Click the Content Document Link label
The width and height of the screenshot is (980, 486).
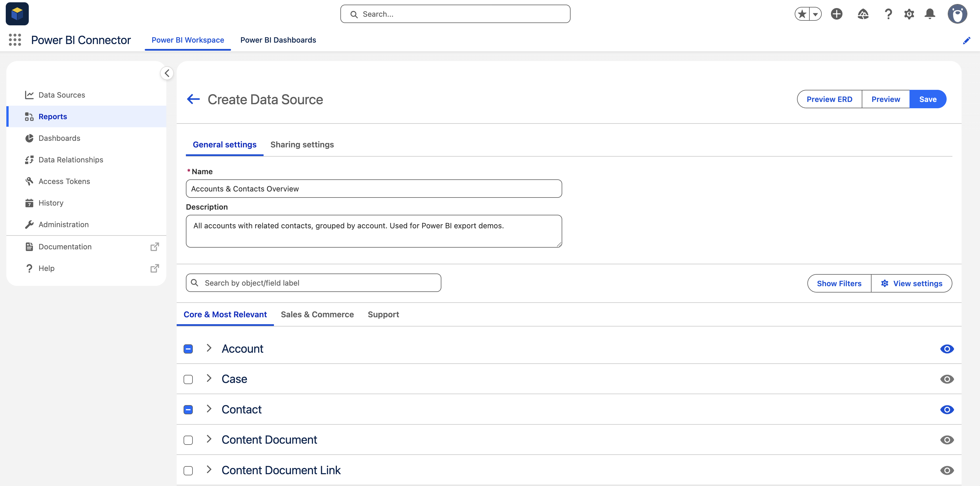tap(281, 471)
